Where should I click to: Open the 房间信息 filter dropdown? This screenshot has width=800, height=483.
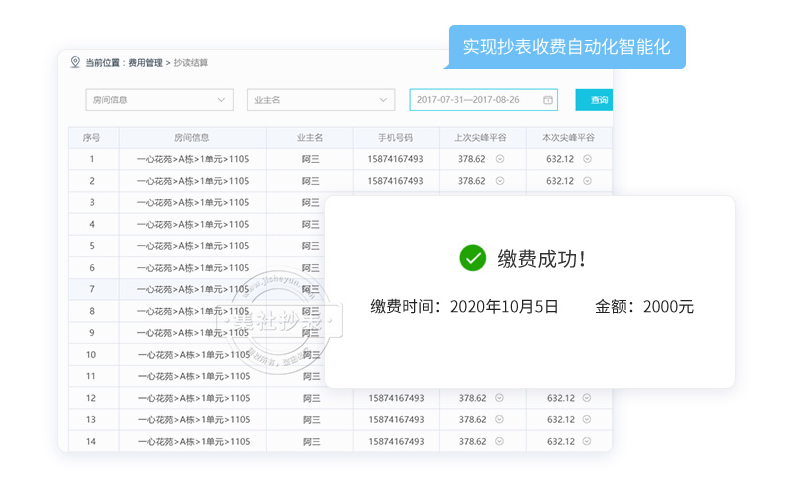tap(159, 100)
